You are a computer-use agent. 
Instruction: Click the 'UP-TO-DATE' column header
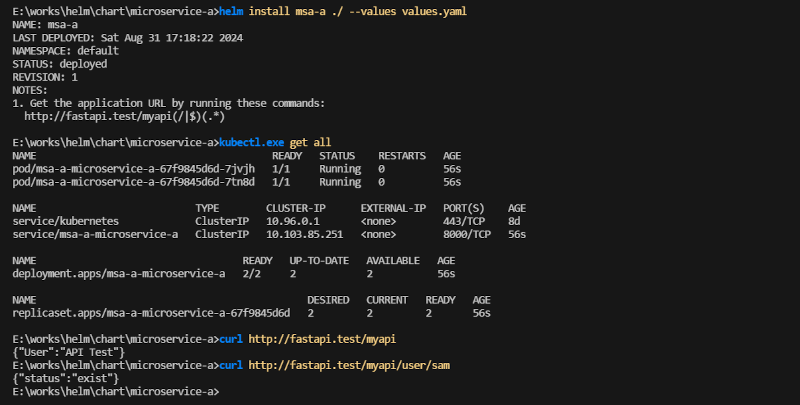[x=319, y=261]
